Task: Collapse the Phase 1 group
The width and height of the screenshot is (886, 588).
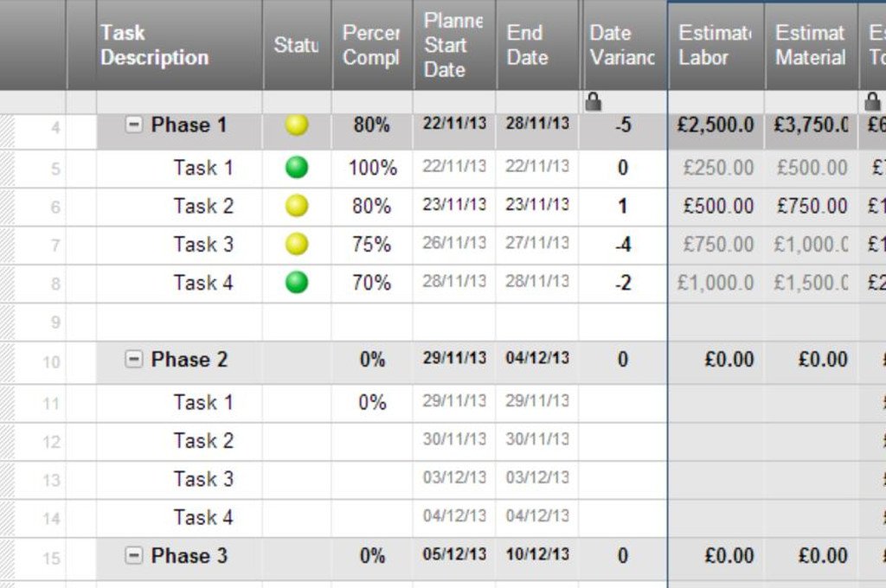Action: click(x=133, y=125)
